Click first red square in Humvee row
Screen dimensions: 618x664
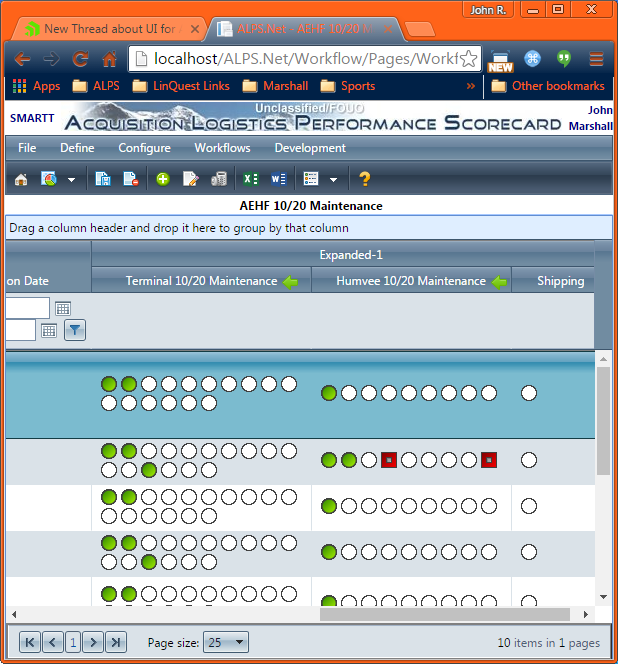tap(389, 460)
